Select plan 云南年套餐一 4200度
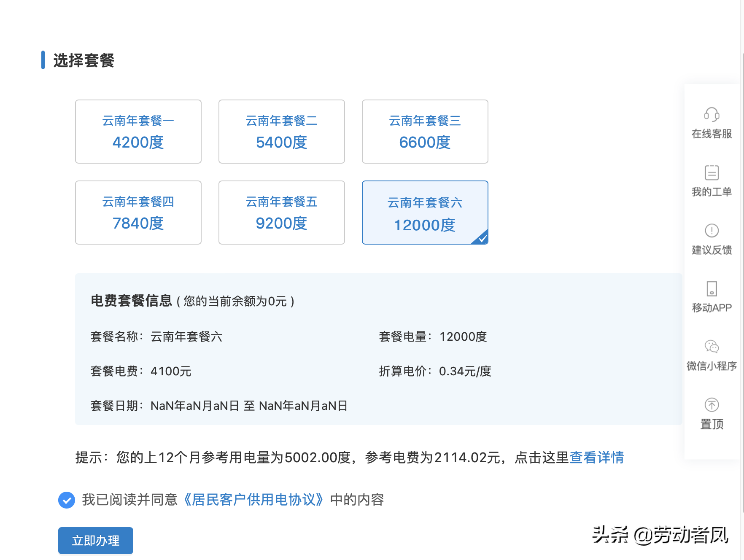The image size is (744, 560). [x=138, y=132]
